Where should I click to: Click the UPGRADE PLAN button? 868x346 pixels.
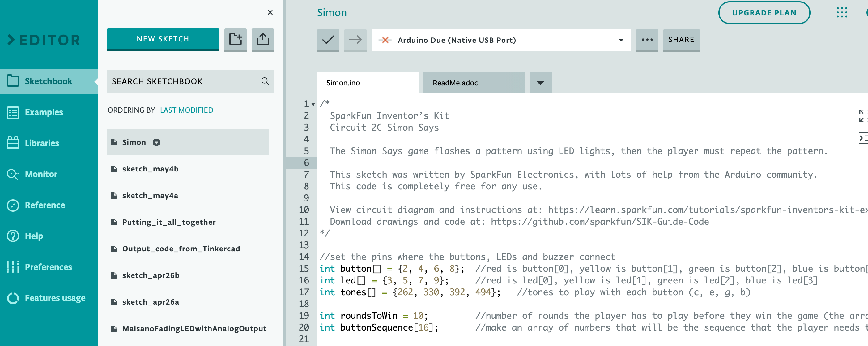point(766,12)
